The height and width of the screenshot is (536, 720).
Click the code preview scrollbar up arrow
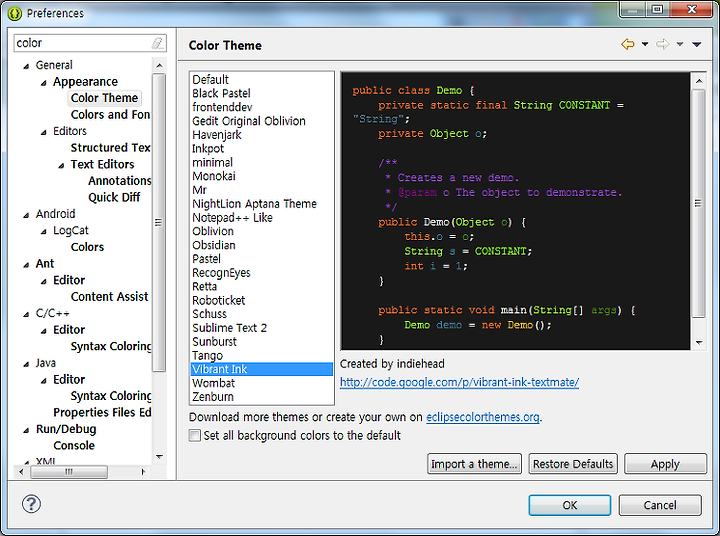click(699, 81)
